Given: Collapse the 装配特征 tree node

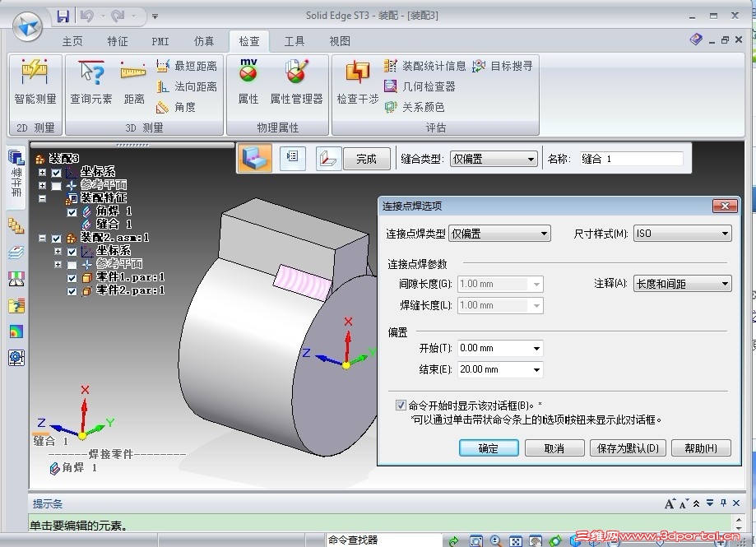Looking at the screenshot, I should 43,198.
